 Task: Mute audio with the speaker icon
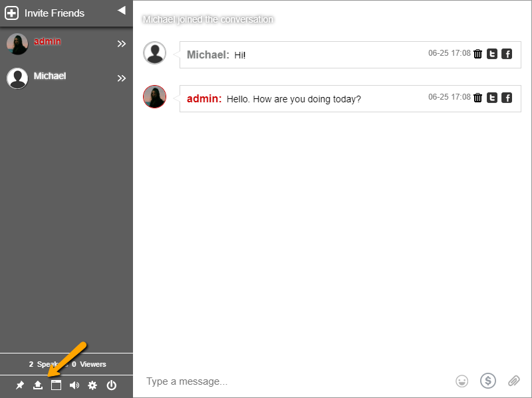pos(74,385)
